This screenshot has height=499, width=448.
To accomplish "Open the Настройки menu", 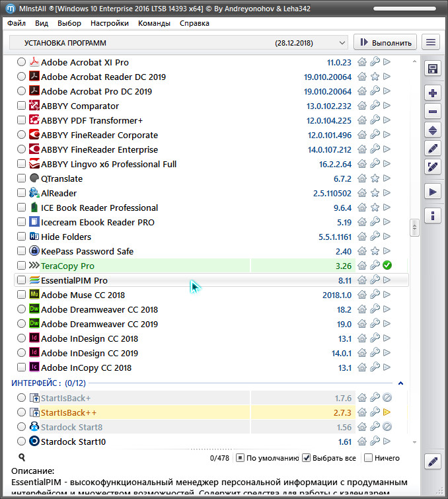I will [x=110, y=23].
